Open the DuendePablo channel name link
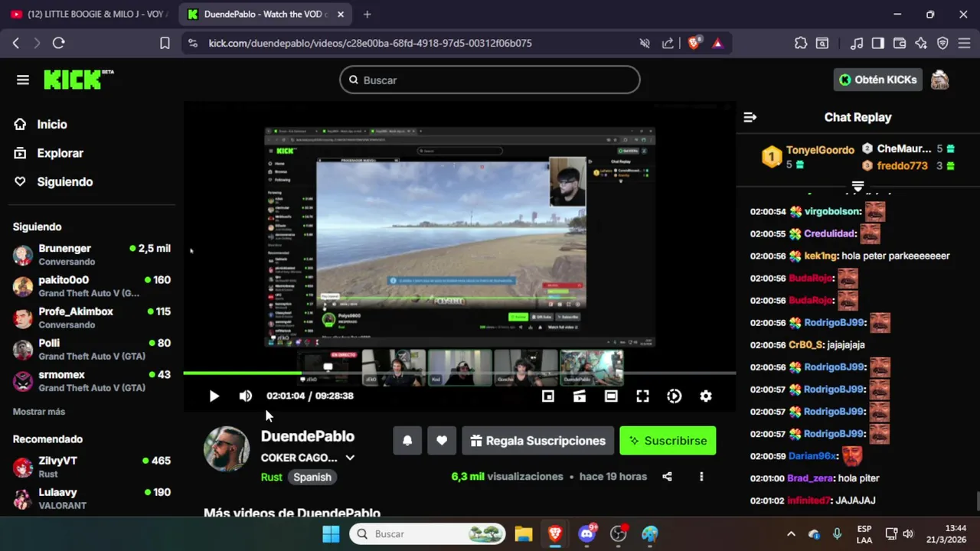This screenshot has width=980, height=551. 308,436
